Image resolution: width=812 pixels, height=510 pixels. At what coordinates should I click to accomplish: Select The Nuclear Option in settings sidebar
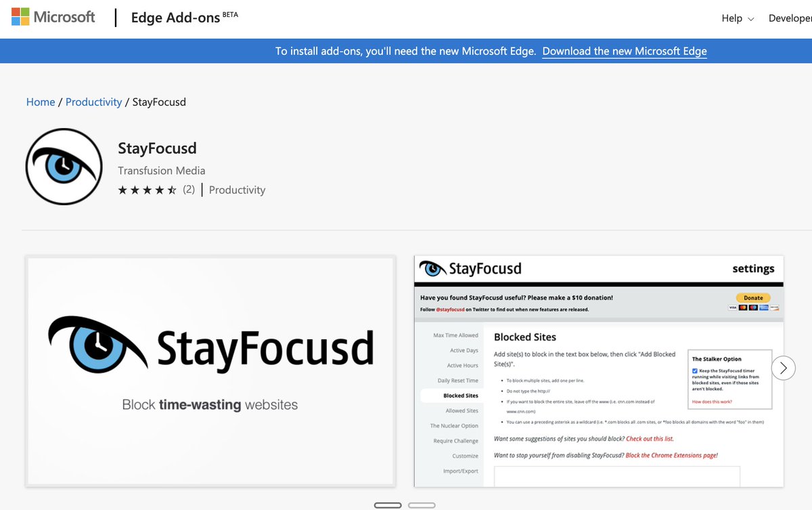click(x=454, y=426)
